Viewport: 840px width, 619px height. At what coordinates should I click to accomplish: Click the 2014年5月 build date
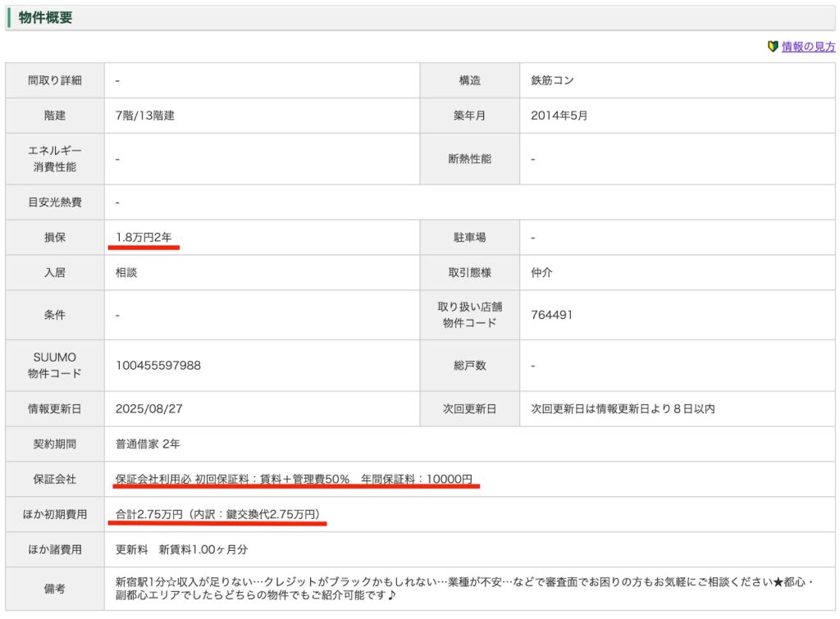pos(559,116)
